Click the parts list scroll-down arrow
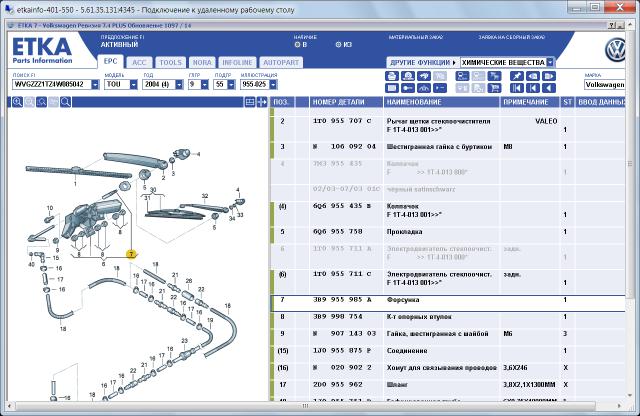640x416 pixels. [x=630, y=395]
